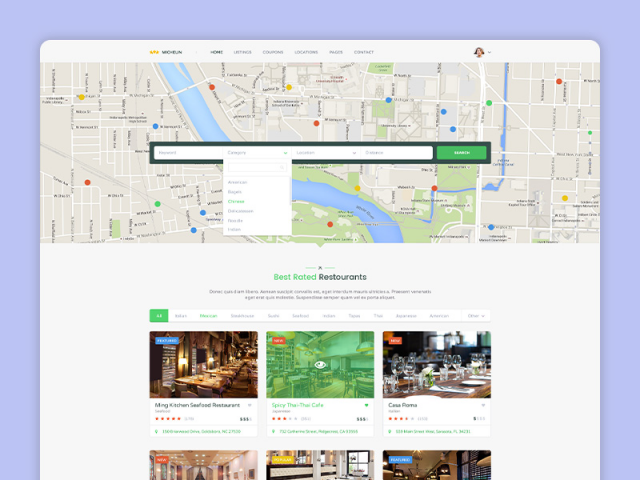The height and width of the screenshot is (480, 640).
Task: Open the Category dropdown in search bar
Action: coord(257,153)
